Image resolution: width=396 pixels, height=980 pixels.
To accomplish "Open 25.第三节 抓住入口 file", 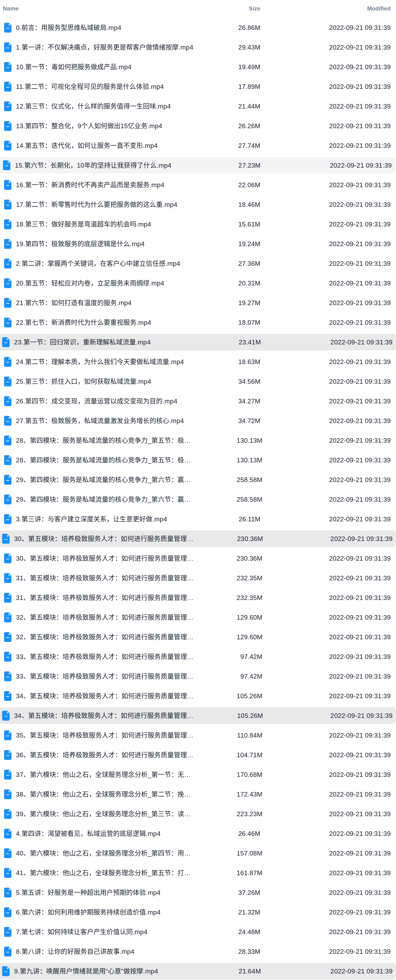I will coord(84,381).
